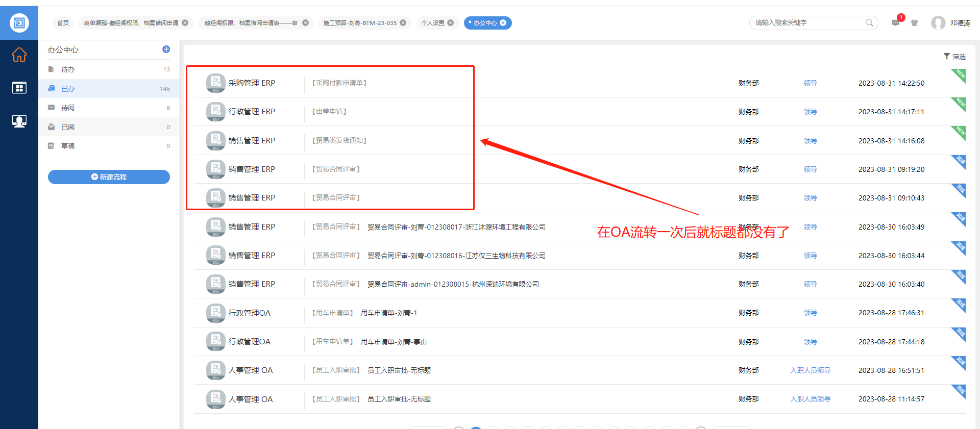This screenshot has width=980, height=429.
Task: Close the 办公中心 tab
Action: [503, 23]
